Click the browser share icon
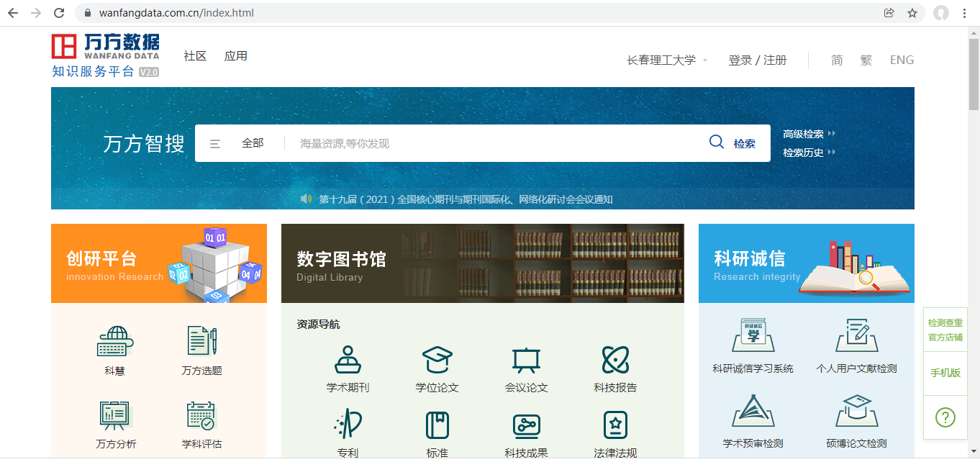 [889, 13]
